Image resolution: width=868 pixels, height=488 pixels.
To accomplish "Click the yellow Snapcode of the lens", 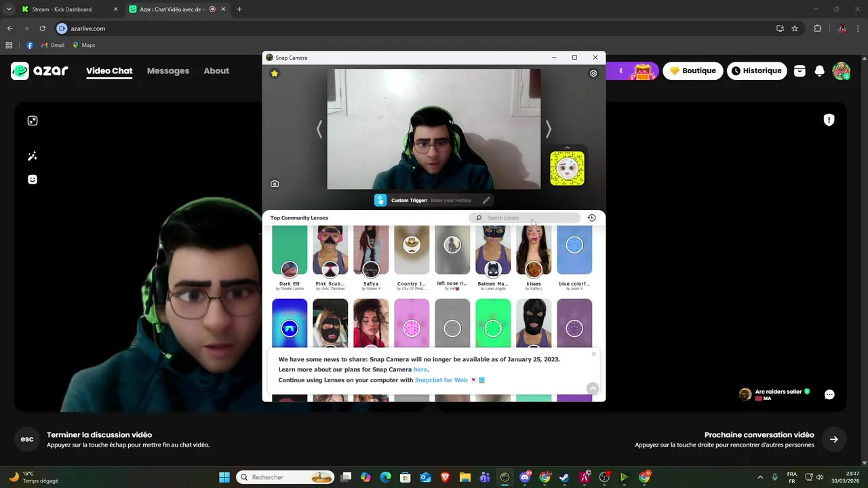I will pyautogui.click(x=567, y=168).
